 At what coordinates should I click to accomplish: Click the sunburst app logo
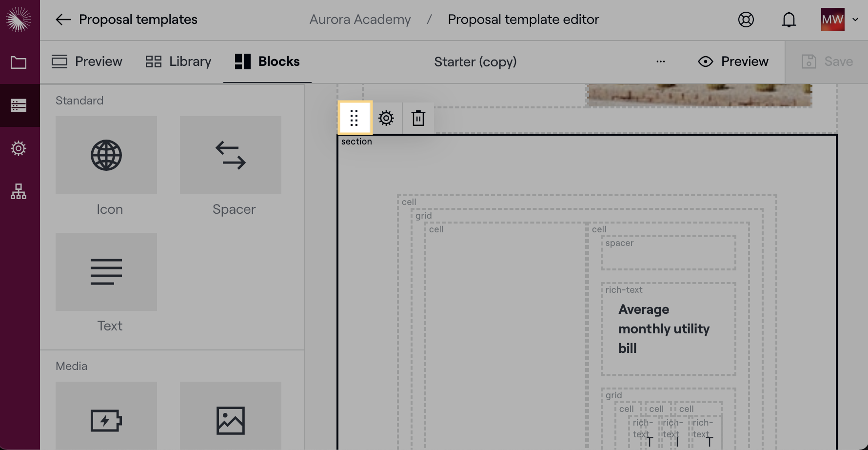(19, 20)
